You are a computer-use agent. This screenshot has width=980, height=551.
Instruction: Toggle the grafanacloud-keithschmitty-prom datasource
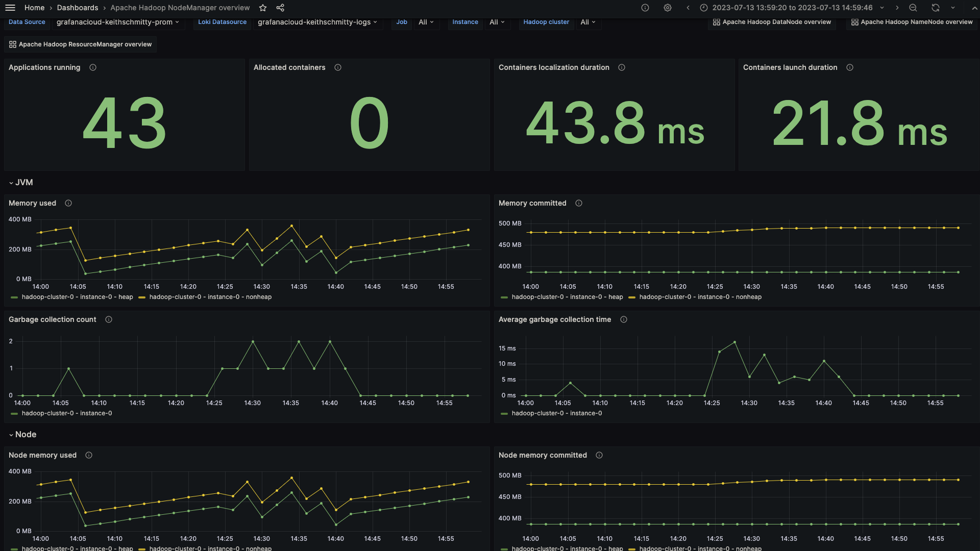(x=117, y=21)
